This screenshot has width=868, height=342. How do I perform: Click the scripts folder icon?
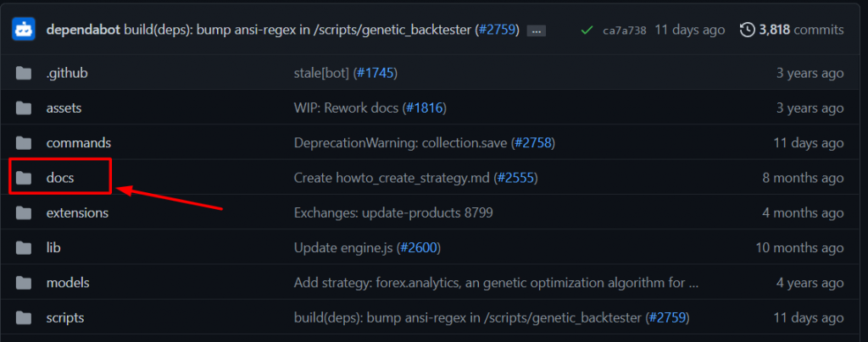point(23,317)
